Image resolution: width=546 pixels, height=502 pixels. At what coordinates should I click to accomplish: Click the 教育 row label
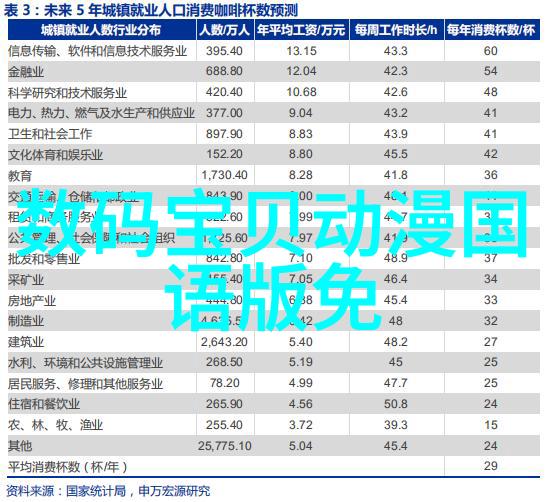20,176
